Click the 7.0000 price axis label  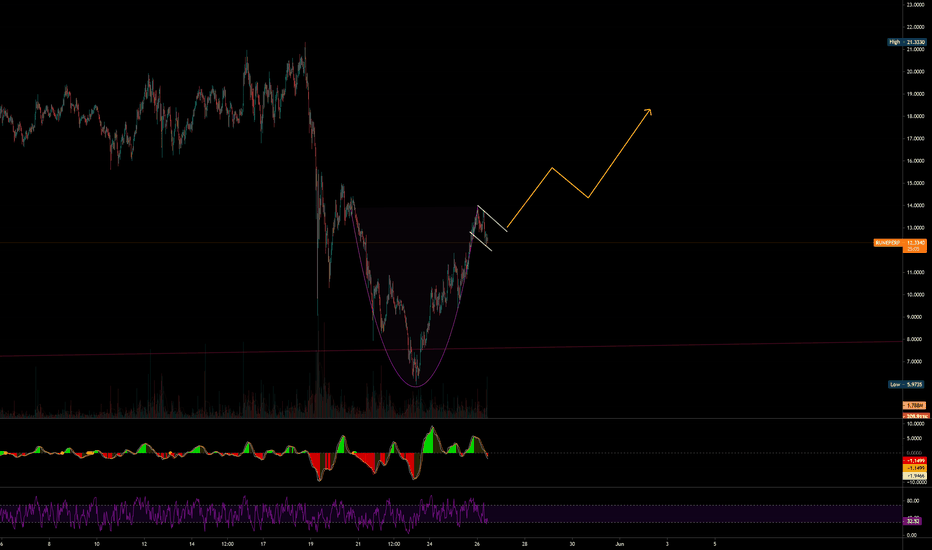[x=915, y=362]
